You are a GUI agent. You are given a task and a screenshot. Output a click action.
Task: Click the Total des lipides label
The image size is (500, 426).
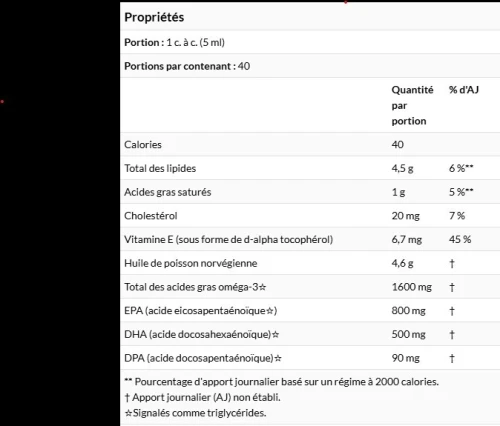pyautogui.click(x=160, y=168)
